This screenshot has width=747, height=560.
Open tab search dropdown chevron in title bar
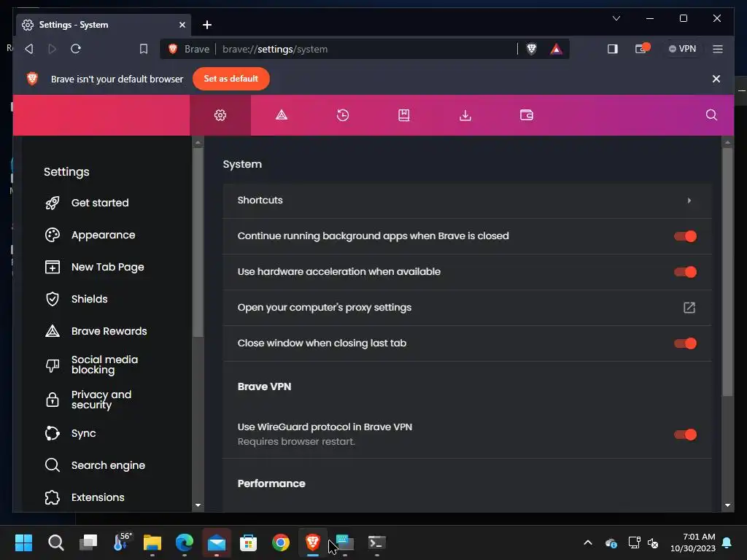[x=616, y=18]
